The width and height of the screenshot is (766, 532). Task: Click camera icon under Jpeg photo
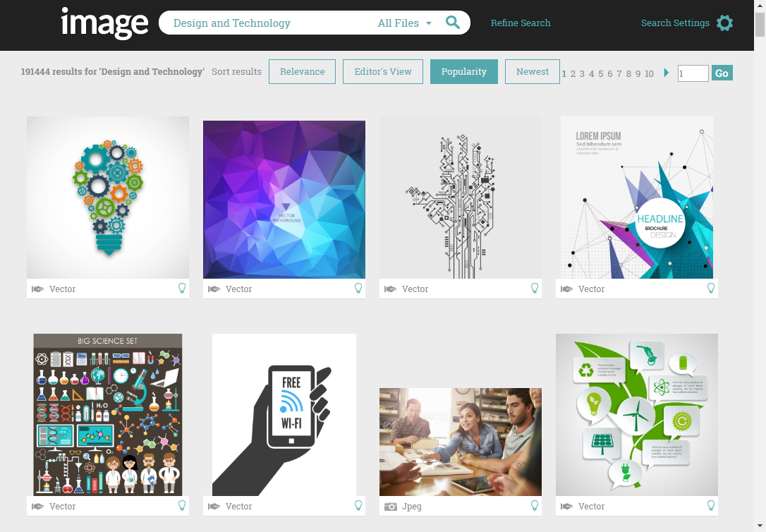point(390,507)
